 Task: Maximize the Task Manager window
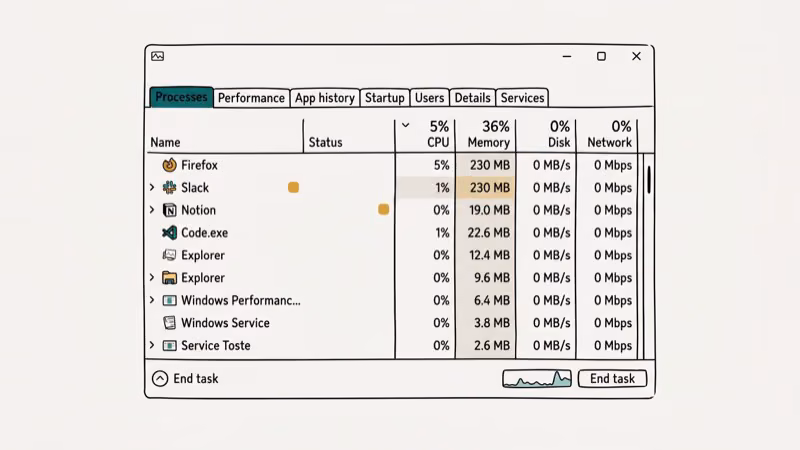click(602, 56)
